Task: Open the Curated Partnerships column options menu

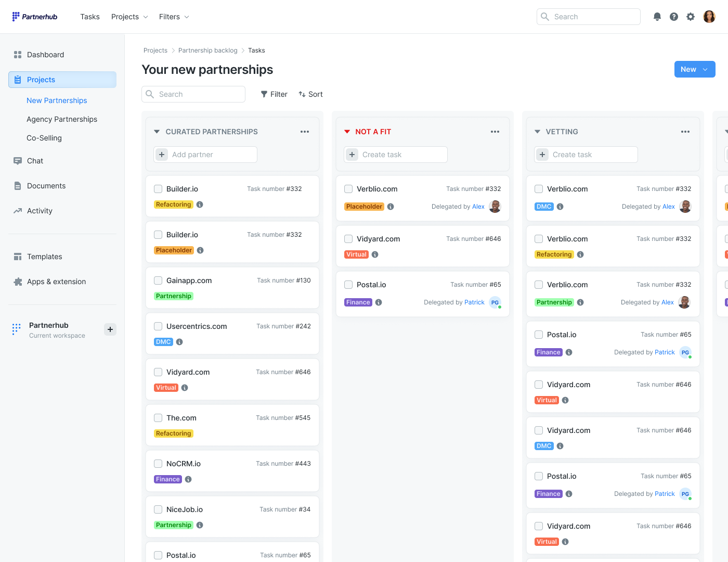Action: click(305, 132)
